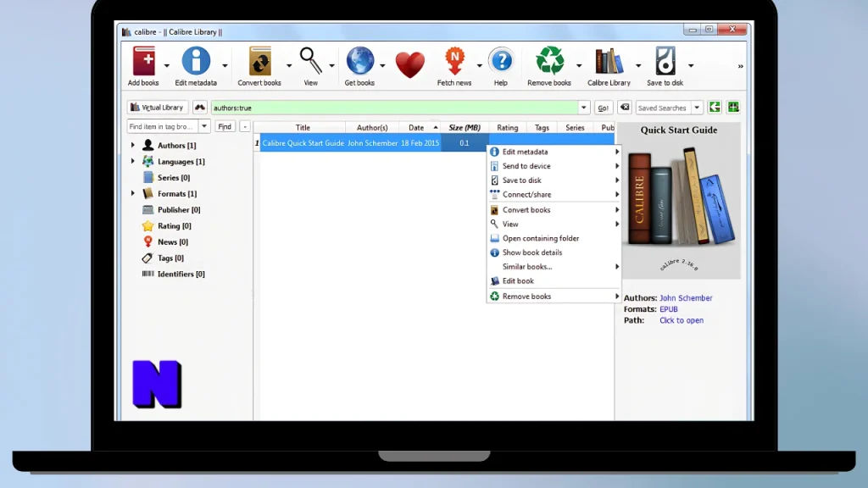Expand the Languages tree node
The height and width of the screenshot is (488, 868).
point(133,161)
